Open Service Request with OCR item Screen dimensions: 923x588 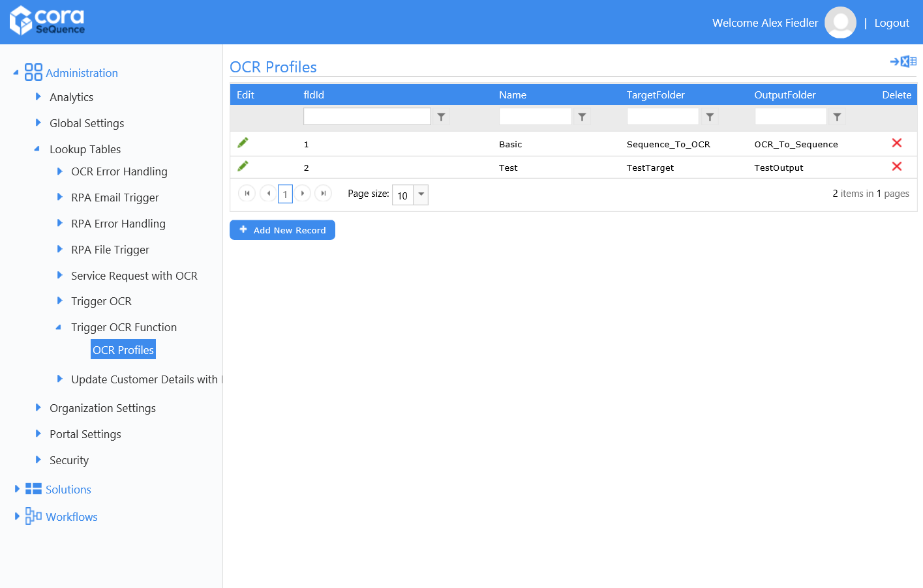134,276
